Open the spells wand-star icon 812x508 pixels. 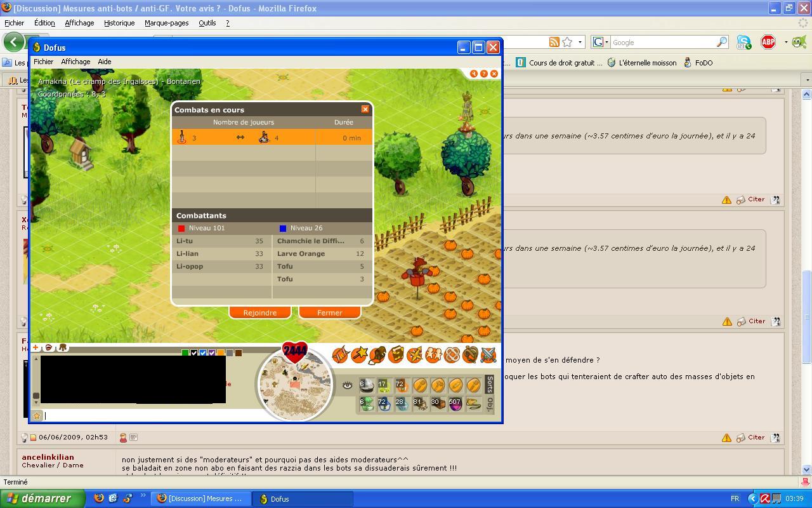359,354
